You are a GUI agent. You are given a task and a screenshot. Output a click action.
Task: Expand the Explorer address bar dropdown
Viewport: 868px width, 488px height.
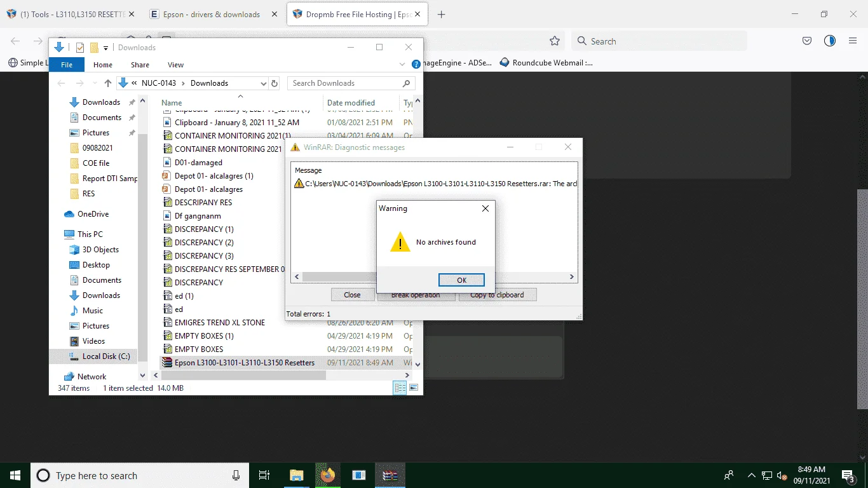coord(264,83)
